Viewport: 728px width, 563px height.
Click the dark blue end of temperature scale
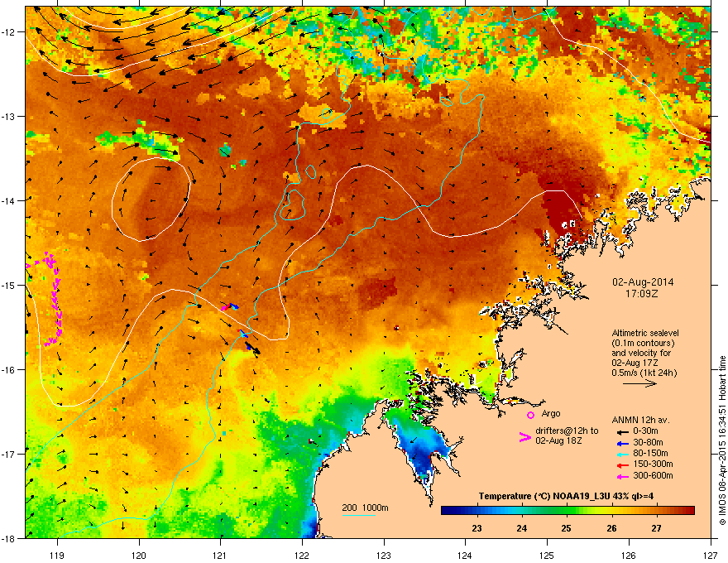tap(447, 511)
